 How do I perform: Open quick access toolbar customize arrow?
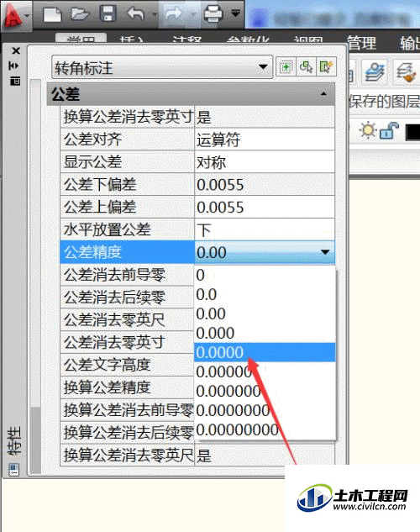[235, 13]
